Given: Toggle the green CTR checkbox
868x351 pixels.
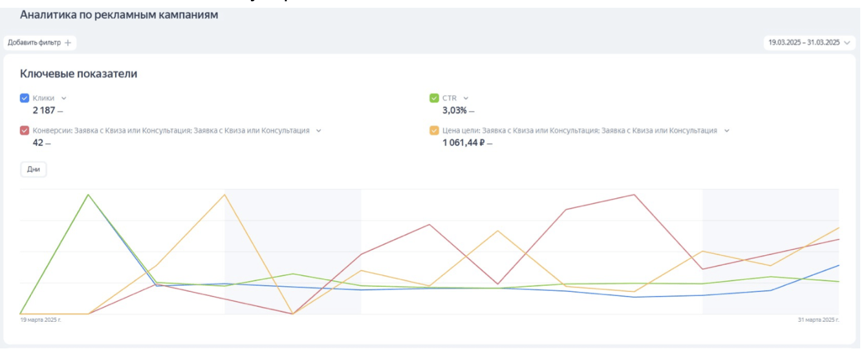Looking at the screenshot, I should 434,98.
